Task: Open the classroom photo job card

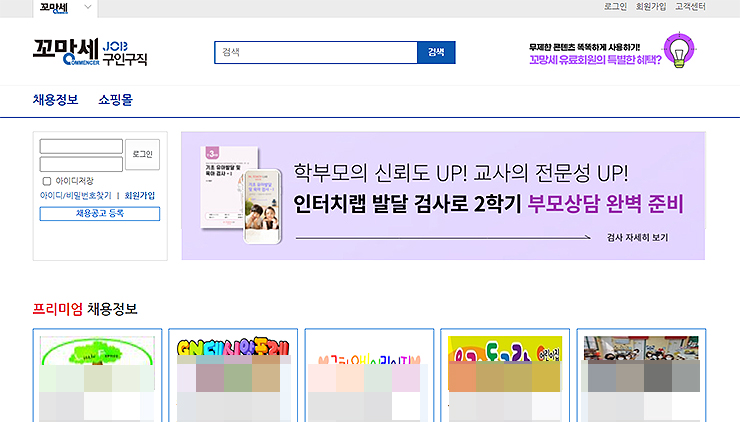Action: pos(641,375)
